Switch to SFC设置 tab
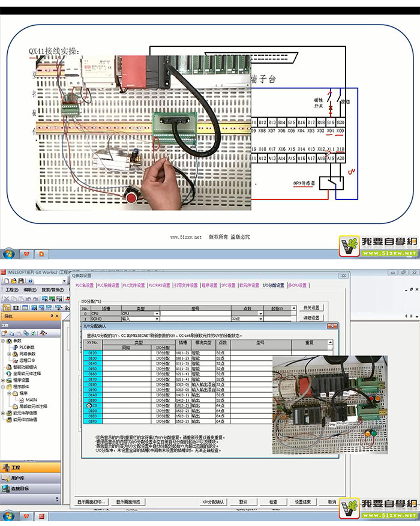Viewport: 420px width, 526px height. (x=228, y=285)
